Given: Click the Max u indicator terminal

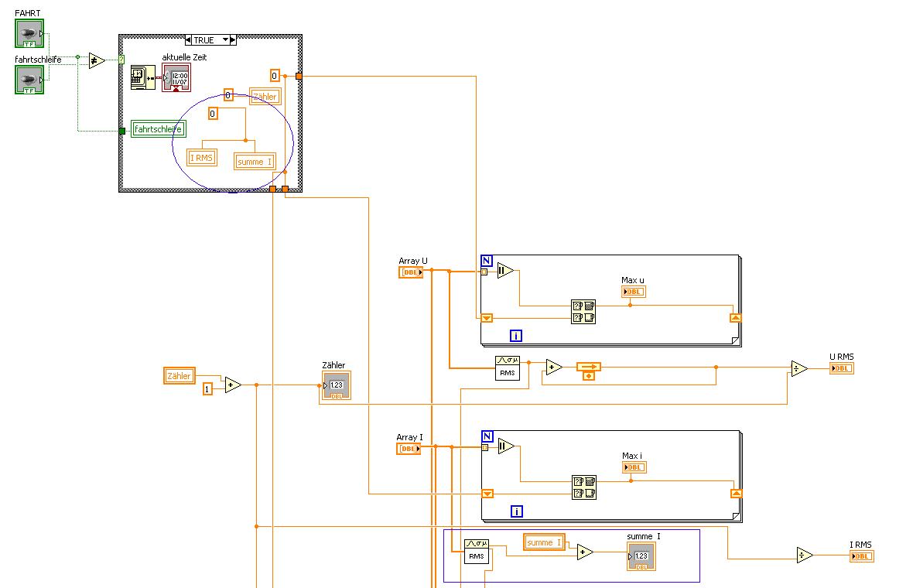Looking at the screenshot, I should (x=634, y=292).
